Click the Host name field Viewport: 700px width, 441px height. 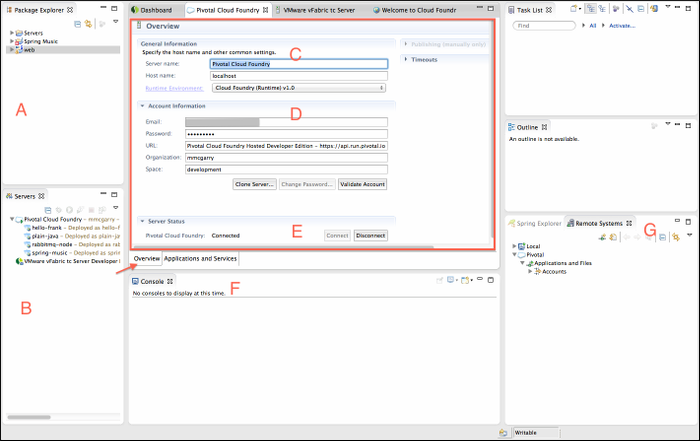[299, 76]
